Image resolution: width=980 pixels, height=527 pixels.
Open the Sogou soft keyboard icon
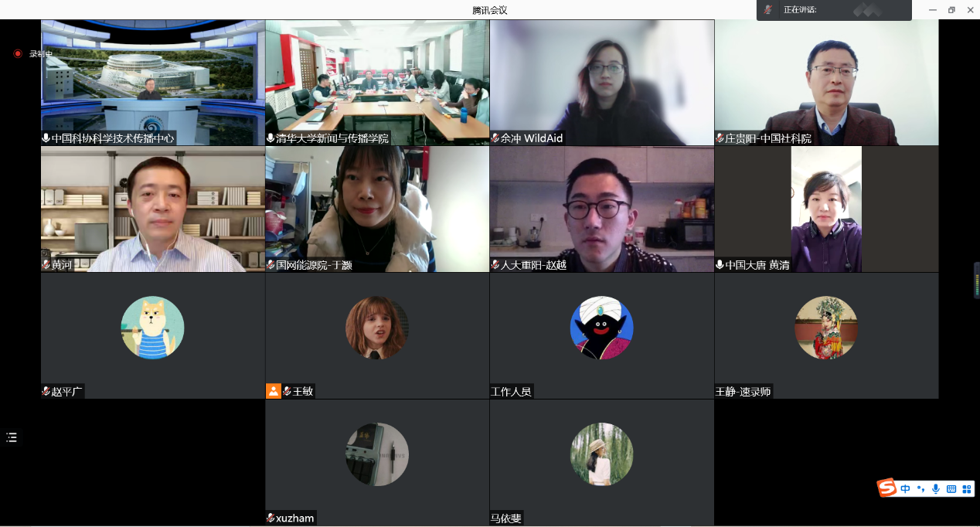coord(951,488)
